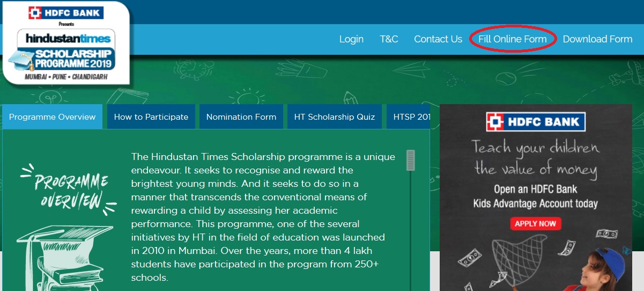Switch to How to Participate tab
This screenshot has width=644, height=291.
pos(151,117)
